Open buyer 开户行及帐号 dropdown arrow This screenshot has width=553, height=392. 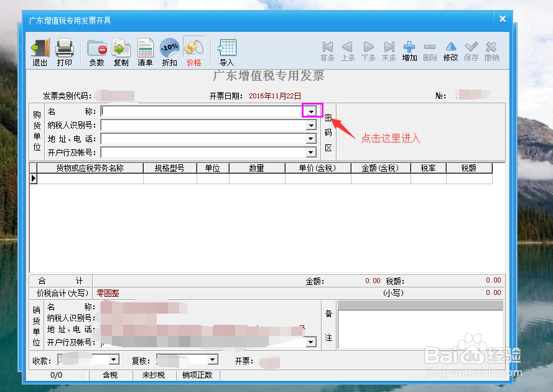pos(311,152)
